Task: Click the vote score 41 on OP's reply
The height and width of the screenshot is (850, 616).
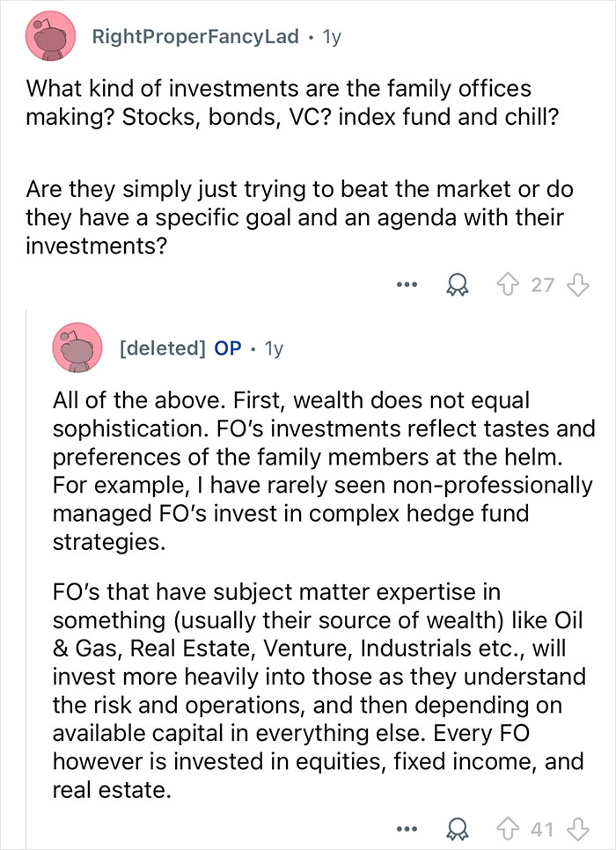Action: (541, 829)
